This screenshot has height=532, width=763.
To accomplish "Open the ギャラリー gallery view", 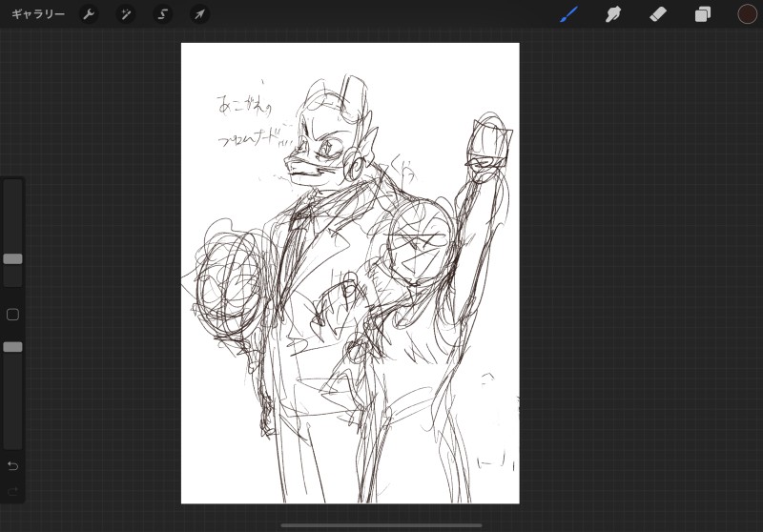I will click(x=38, y=14).
